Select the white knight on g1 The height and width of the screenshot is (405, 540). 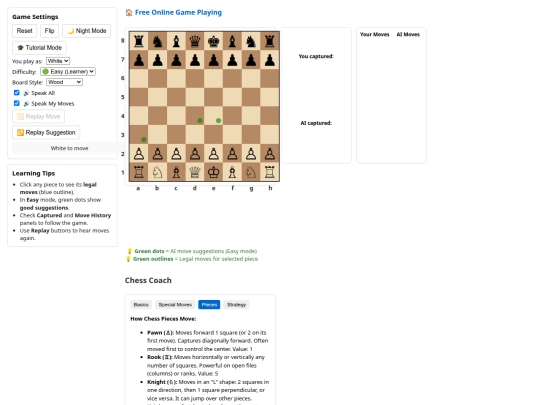tap(251, 172)
